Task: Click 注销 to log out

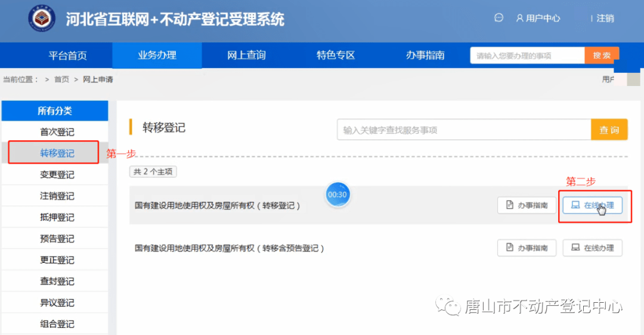Action: tap(605, 19)
